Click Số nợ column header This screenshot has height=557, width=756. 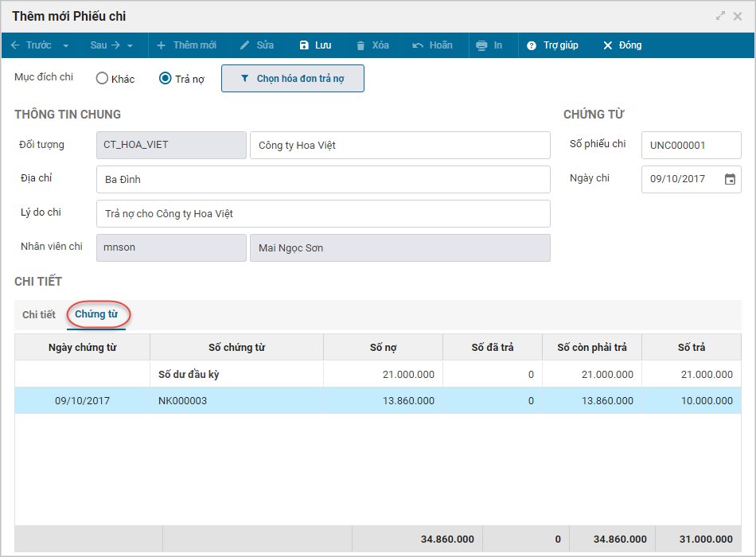(384, 347)
